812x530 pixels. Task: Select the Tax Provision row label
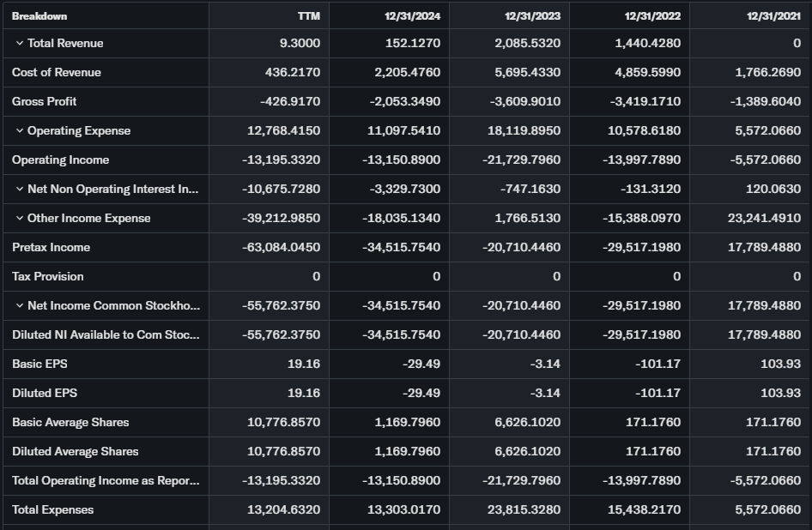point(48,277)
